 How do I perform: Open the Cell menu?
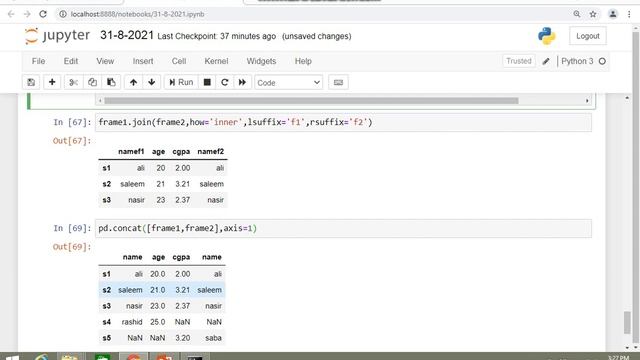pyautogui.click(x=179, y=61)
